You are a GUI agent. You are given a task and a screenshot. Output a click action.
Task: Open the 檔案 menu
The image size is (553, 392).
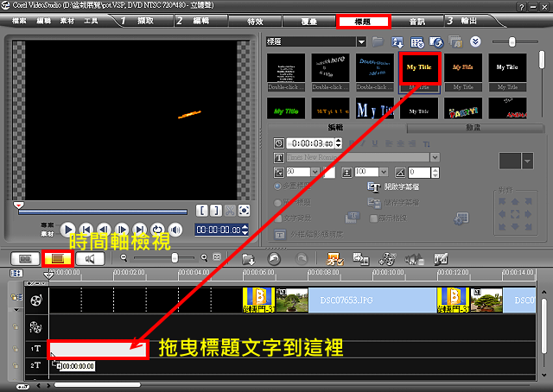(19, 21)
